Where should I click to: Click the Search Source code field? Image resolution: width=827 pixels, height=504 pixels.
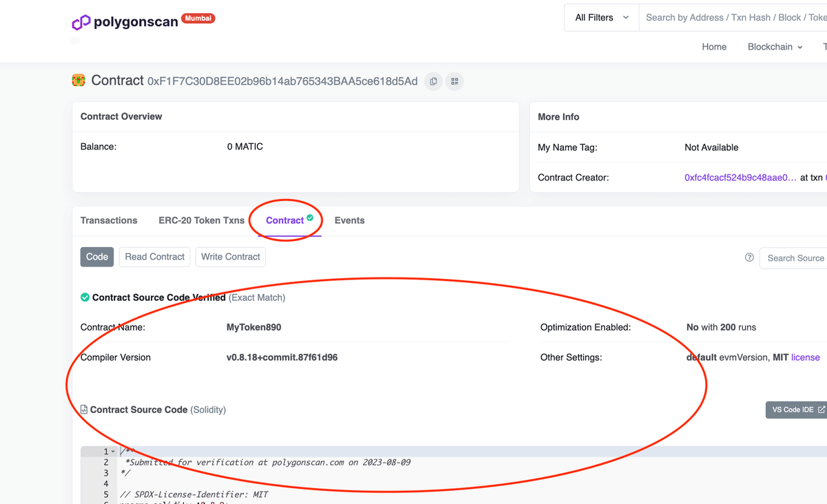[x=793, y=258]
